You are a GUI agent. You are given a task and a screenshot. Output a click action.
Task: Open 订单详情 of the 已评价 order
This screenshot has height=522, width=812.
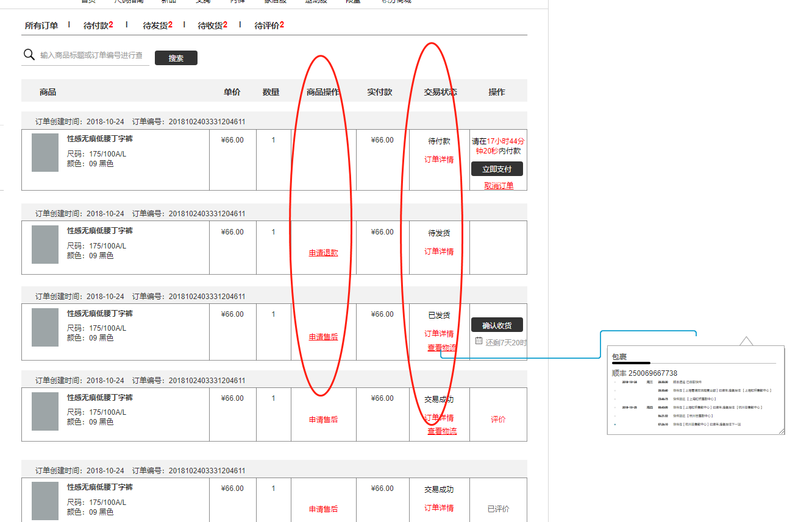pos(439,508)
